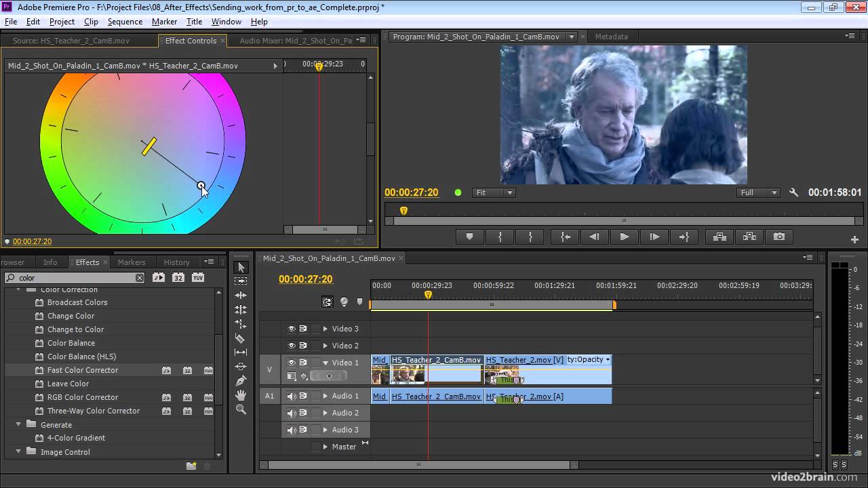Select the Pen tool

[241, 381]
